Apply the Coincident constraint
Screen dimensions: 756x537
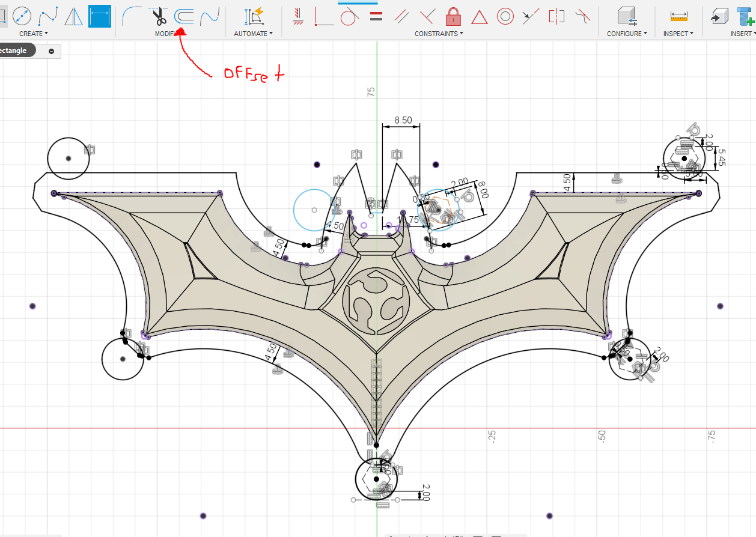click(324, 16)
